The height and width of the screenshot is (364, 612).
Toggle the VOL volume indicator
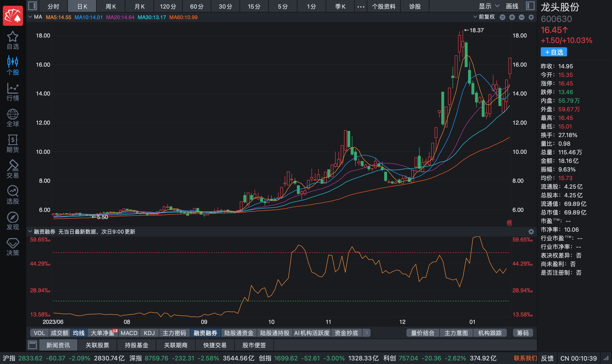[x=39, y=333]
